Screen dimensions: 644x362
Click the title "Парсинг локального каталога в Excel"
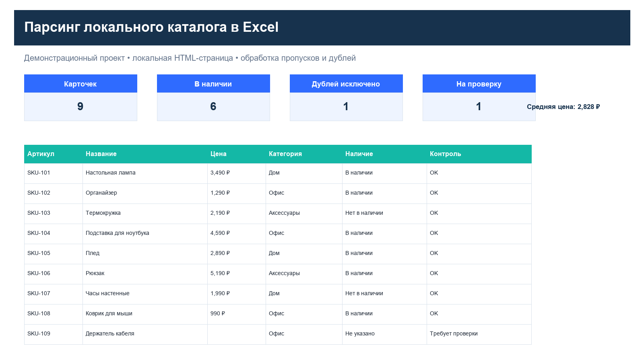click(x=151, y=27)
